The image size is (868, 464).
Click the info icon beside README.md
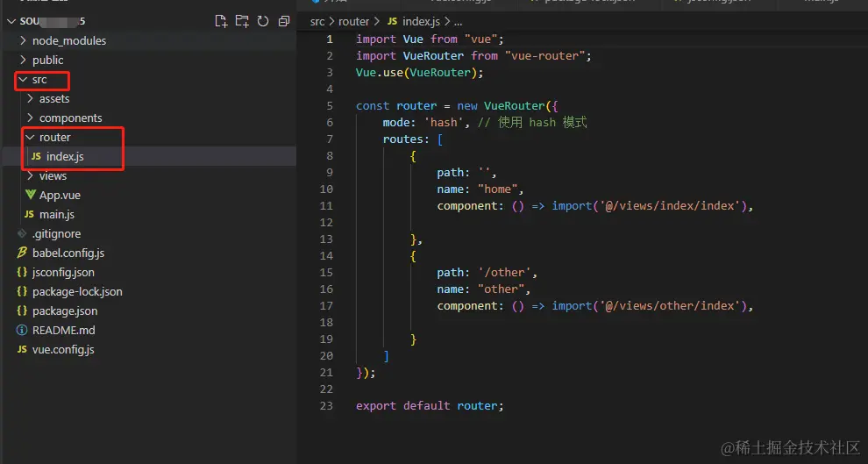[x=22, y=330]
